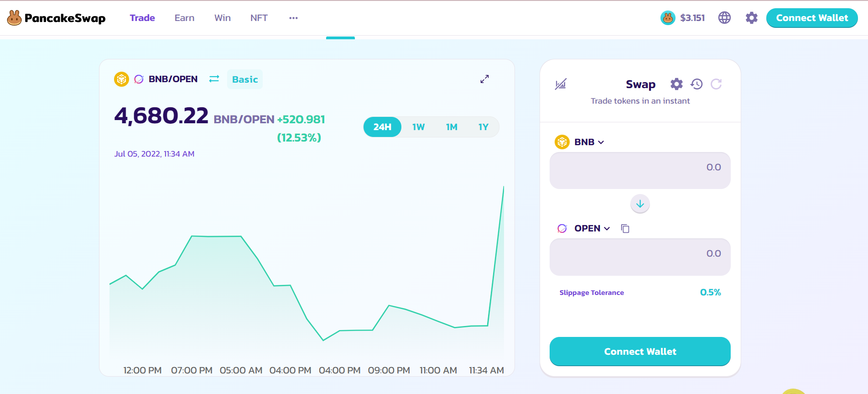Toggle Basic chart view
The width and height of the screenshot is (868, 394).
click(245, 79)
